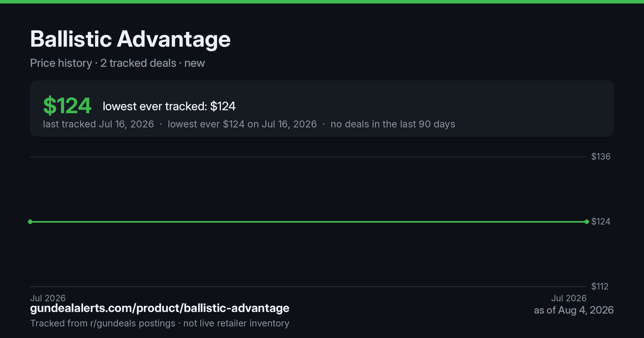Click the green accent bar at top
Screen dimensions: 644x338
[322, 2]
